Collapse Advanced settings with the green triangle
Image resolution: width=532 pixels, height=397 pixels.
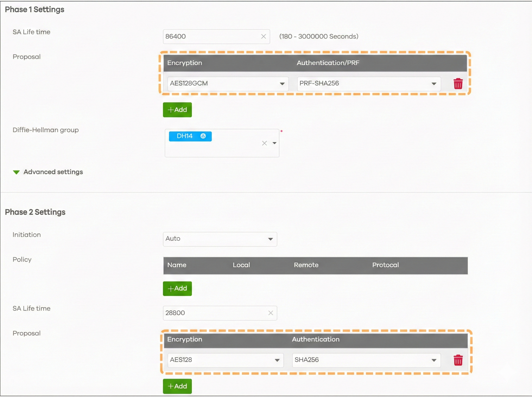16,172
